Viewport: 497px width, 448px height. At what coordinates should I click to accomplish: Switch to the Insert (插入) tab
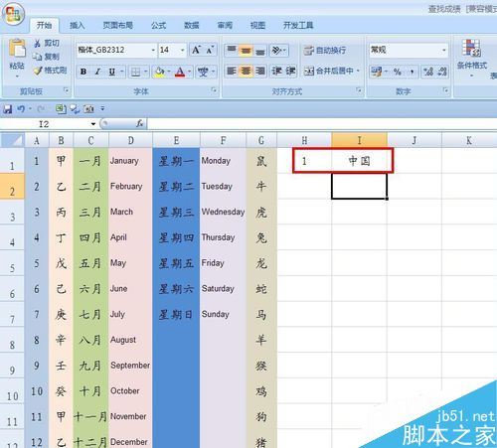77,25
